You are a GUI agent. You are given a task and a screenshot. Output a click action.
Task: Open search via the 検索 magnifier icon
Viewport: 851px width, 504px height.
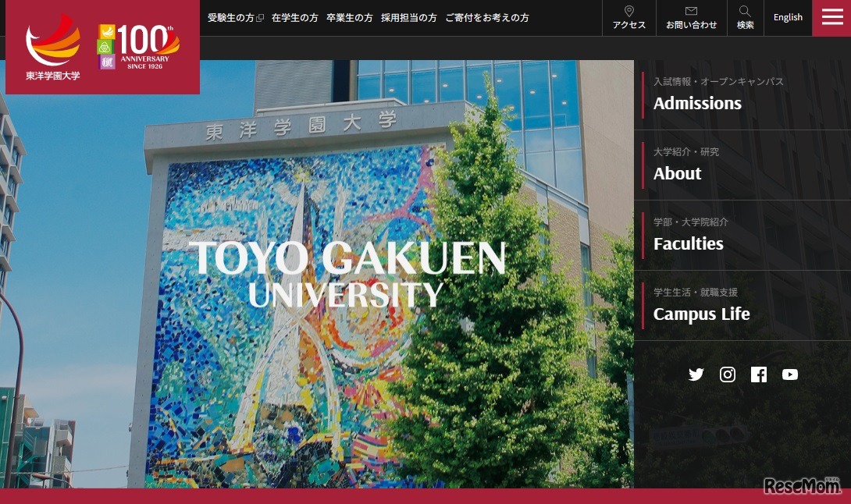744,10
